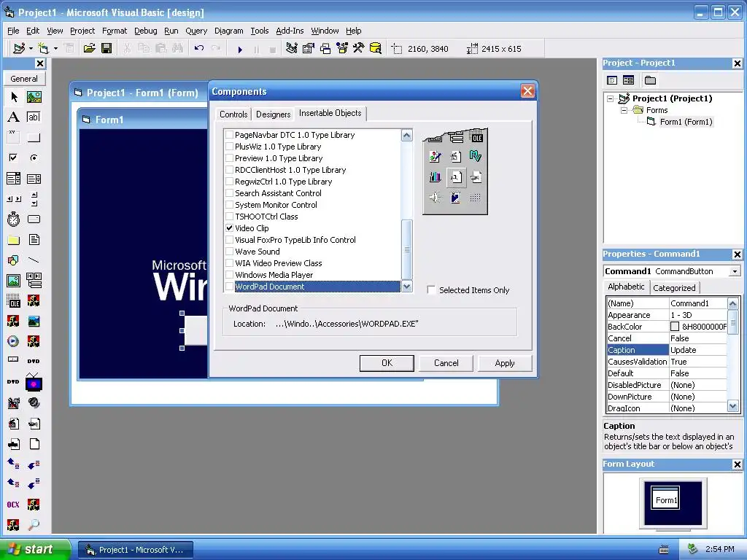Screen dimensions: 747x560
Task: Click the Add Form toolbar icon
Action: (43, 49)
